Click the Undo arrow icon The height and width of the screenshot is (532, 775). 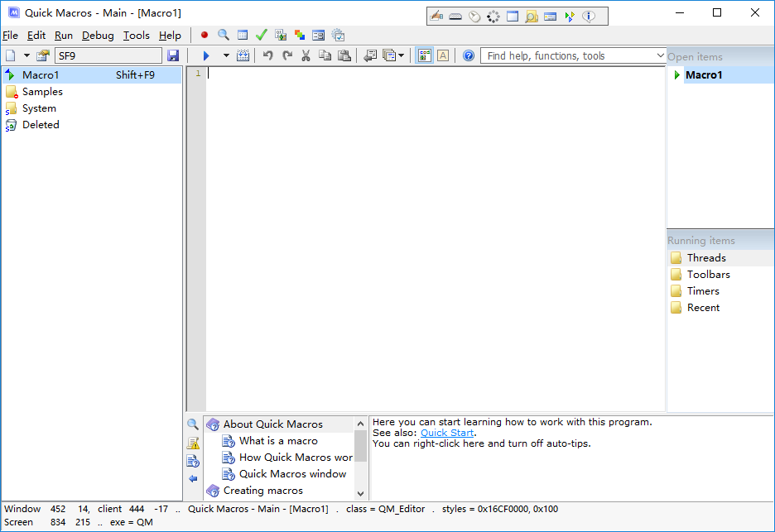267,55
